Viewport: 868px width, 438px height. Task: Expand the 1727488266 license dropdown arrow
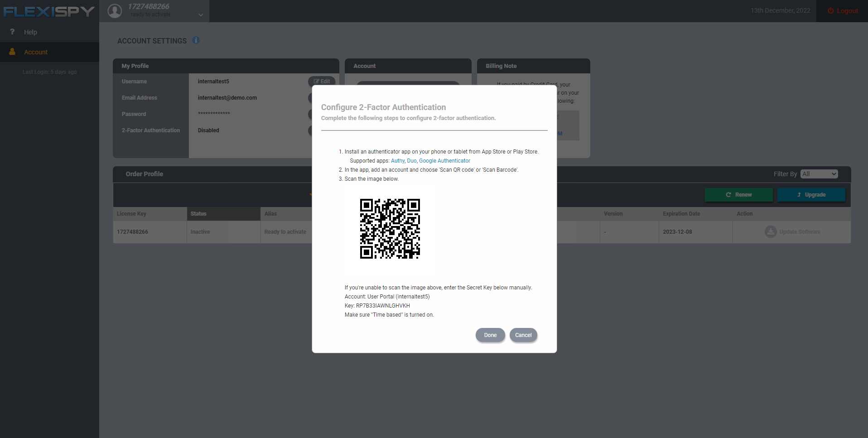pyautogui.click(x=201, y=15)
